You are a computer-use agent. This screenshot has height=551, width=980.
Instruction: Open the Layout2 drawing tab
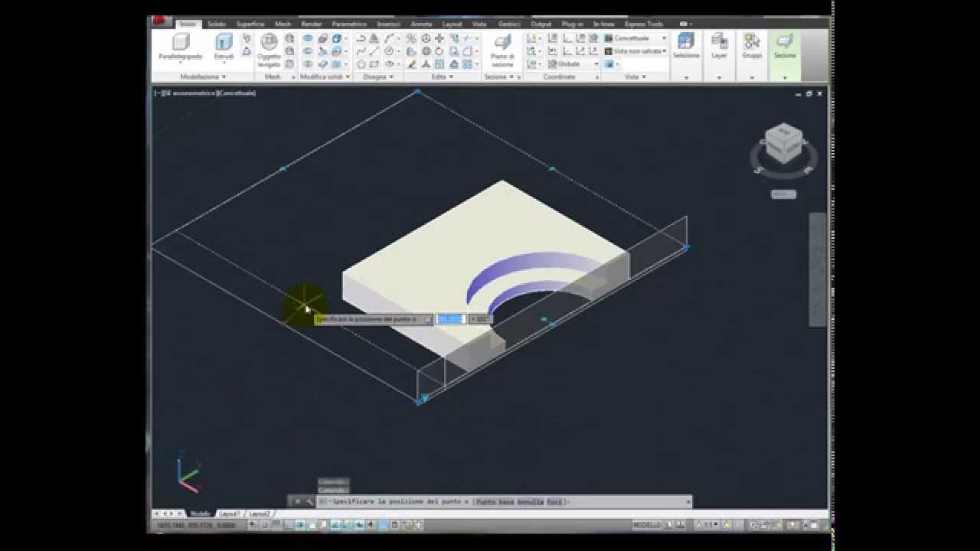(x=260, y=514)
